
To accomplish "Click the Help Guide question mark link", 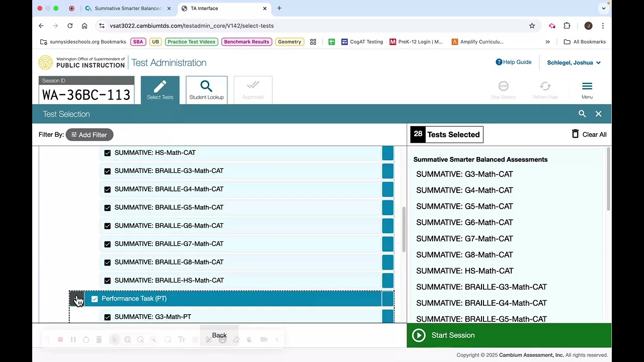I will click(514, 62).
